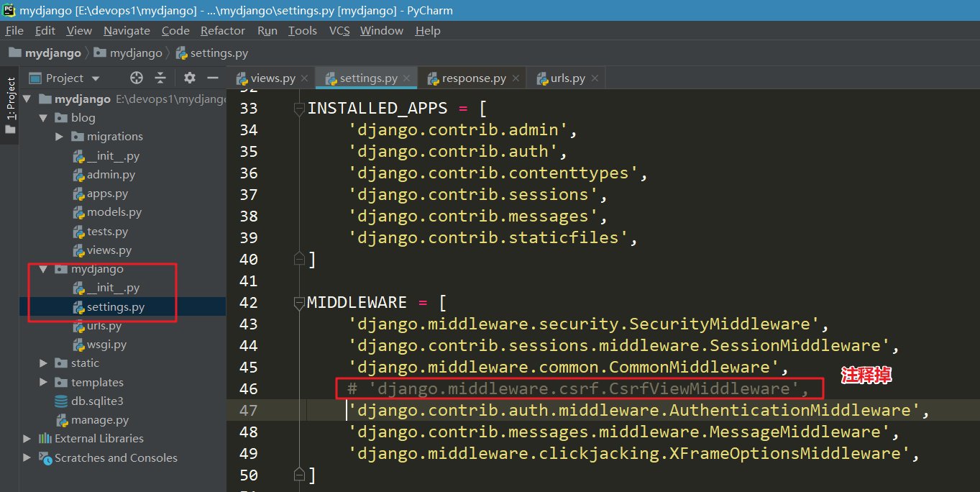980x492 pixels.
Task: Close the views.py tab
Action: click(x=305, y=78)
